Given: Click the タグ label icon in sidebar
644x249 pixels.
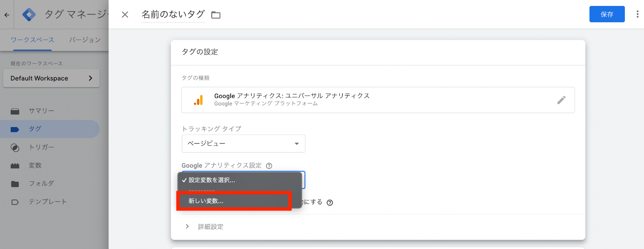Looking at the screenshot, I should point(15,129).
